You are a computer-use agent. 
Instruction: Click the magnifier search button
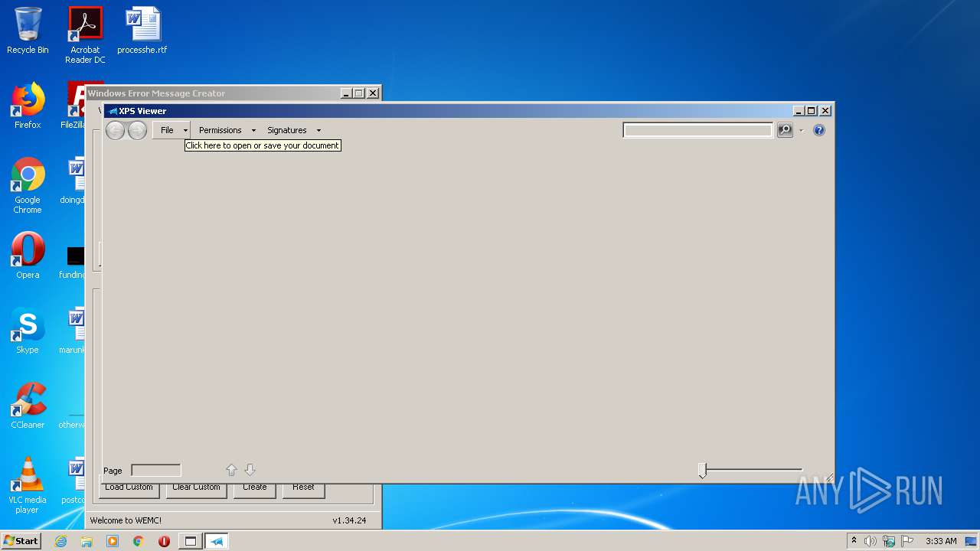[x=785, y=130]
